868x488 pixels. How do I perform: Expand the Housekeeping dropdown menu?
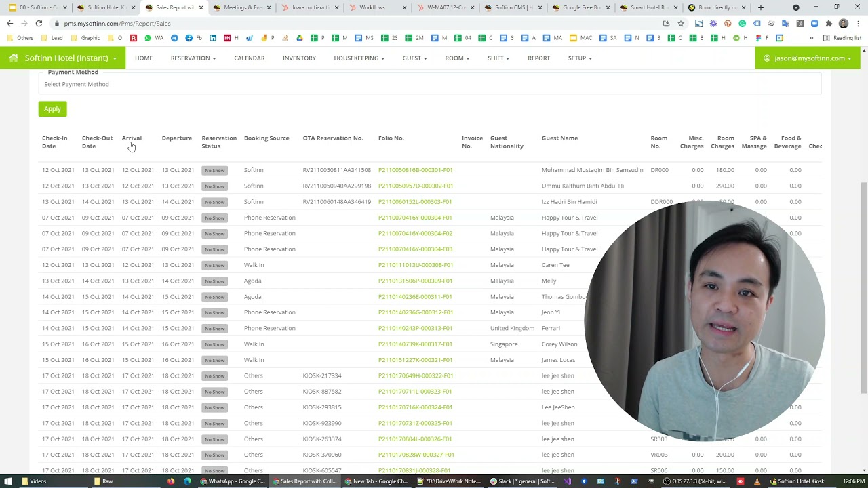click(359, 58)
